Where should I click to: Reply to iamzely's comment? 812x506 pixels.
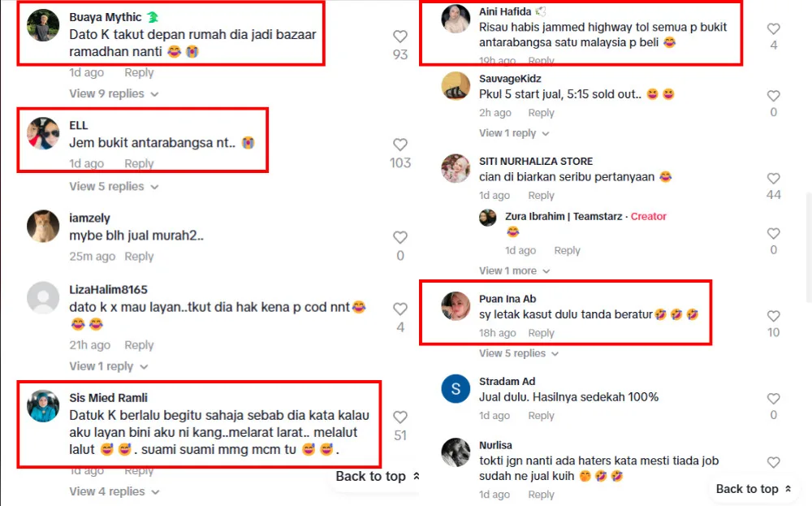point(139,257)
